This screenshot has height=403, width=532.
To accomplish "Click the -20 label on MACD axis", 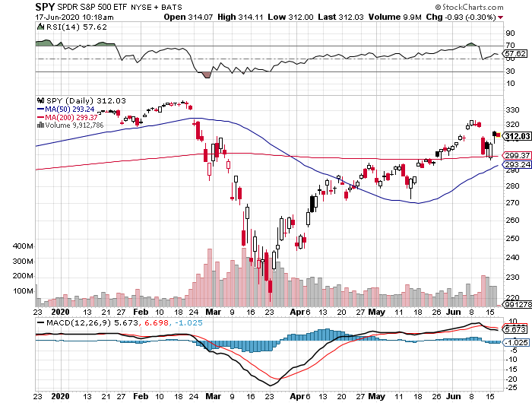I will pyautogui.click(x=511, y=379).
